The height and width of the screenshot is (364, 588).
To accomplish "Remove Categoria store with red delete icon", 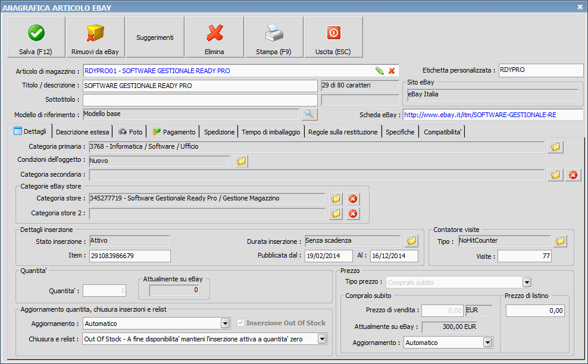I will point(353,199).
